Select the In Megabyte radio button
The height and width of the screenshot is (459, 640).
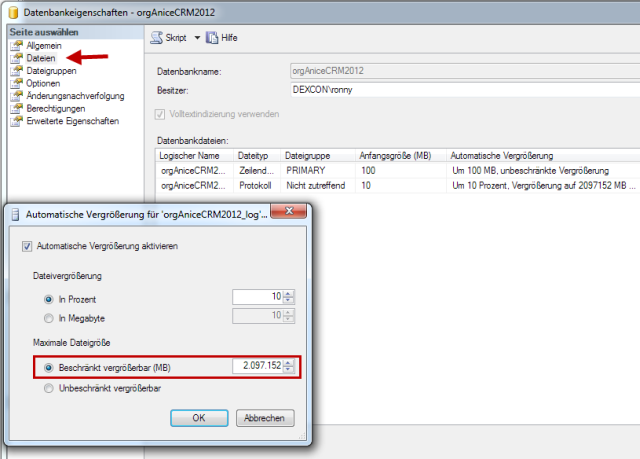click(49, 318)
